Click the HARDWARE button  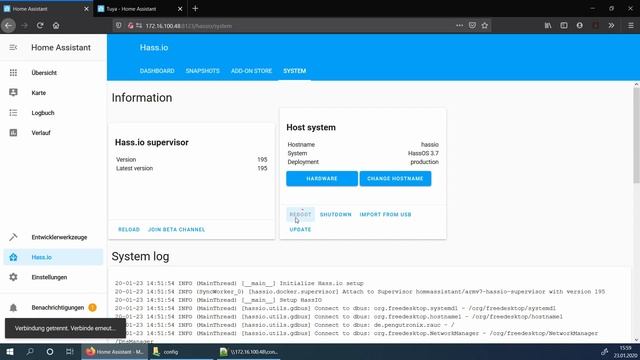[322, 179]
